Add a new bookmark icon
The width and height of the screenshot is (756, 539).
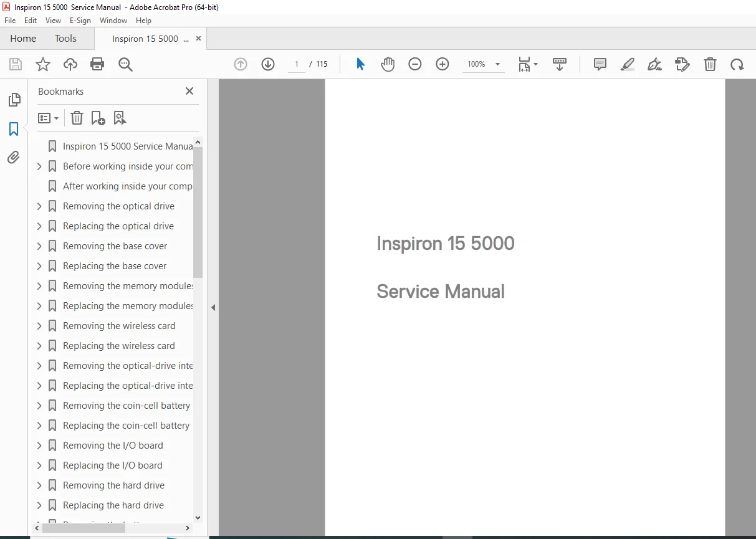point(98,118)
